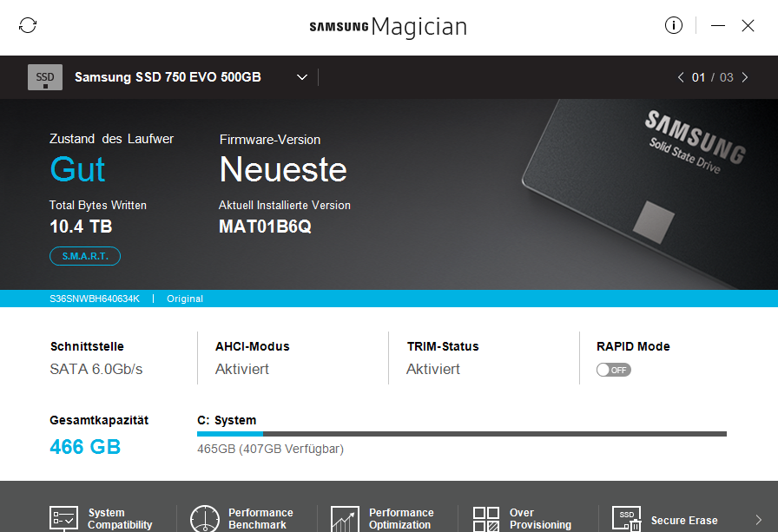Open Performance Benchmark label
This screenshot has width=778, height=532.
coord(260,519)
